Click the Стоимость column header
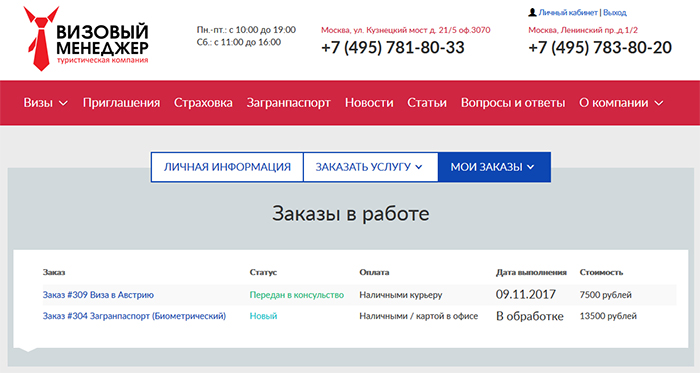This screenshot has width=700, height=373. (601, 272)
